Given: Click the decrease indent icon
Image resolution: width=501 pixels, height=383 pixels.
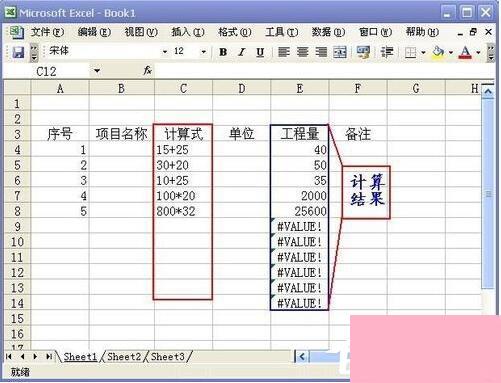Looking at the screenshot, I should coord(387,52).
